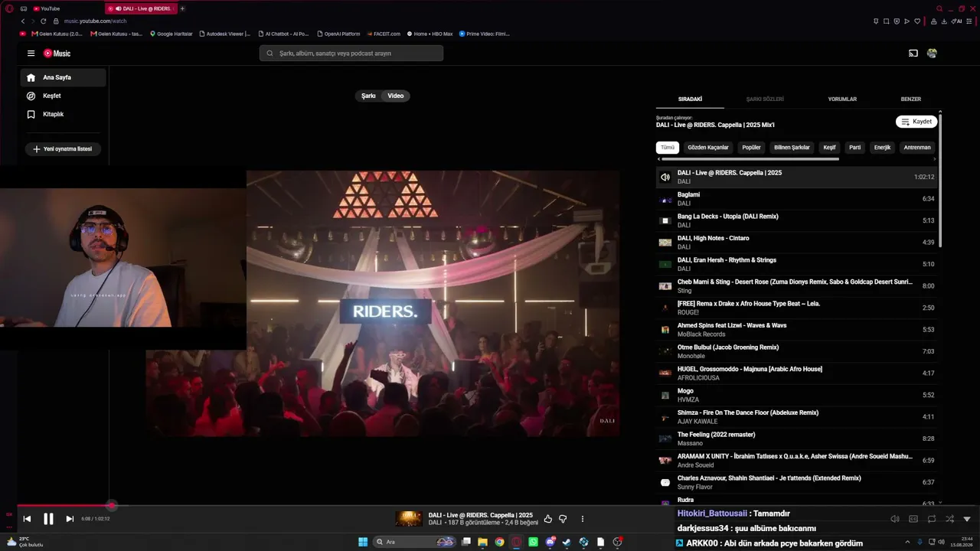The height and width of the screenshot is (551, 980).
Task: Open the Google Haritalar bookmark
Action: tap(171, 34)
